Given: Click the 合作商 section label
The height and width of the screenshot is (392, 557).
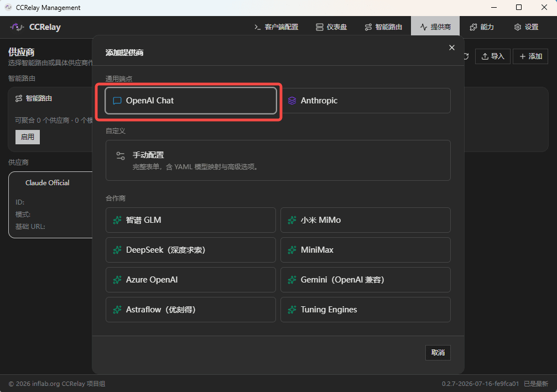Looking at the screenshot, I should pos(116,198).
